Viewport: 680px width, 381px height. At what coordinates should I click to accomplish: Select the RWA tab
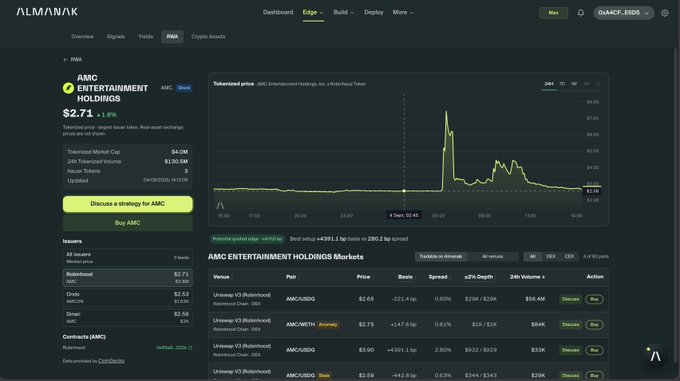[172, 37]
